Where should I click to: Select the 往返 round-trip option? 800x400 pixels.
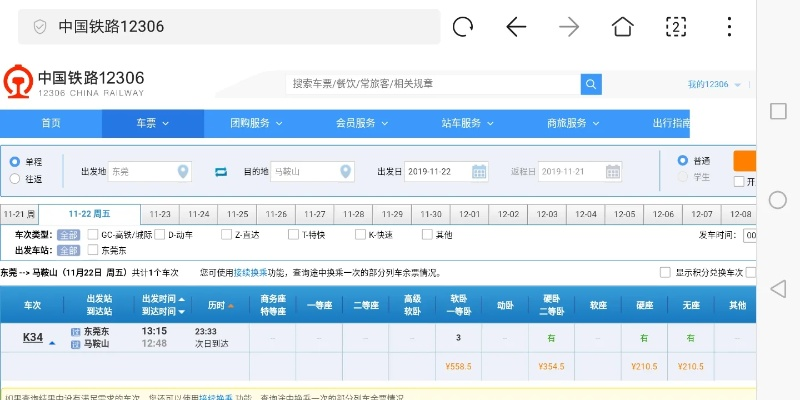click(x=15, y=179)
